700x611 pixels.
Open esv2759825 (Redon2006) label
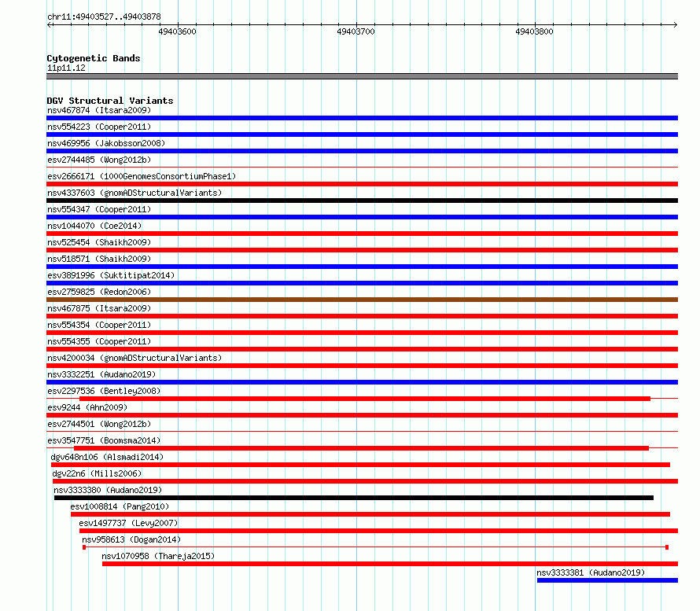[99, 292]
